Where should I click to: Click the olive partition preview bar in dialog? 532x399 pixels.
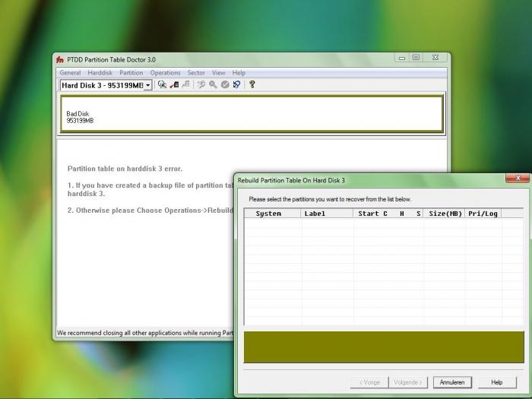coord(384,347)
